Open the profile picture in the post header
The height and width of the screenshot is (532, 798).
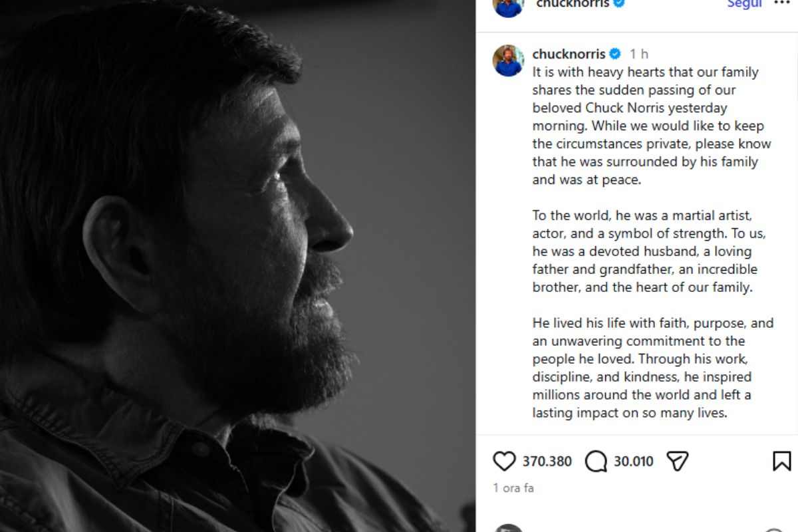tap(508, 5)
